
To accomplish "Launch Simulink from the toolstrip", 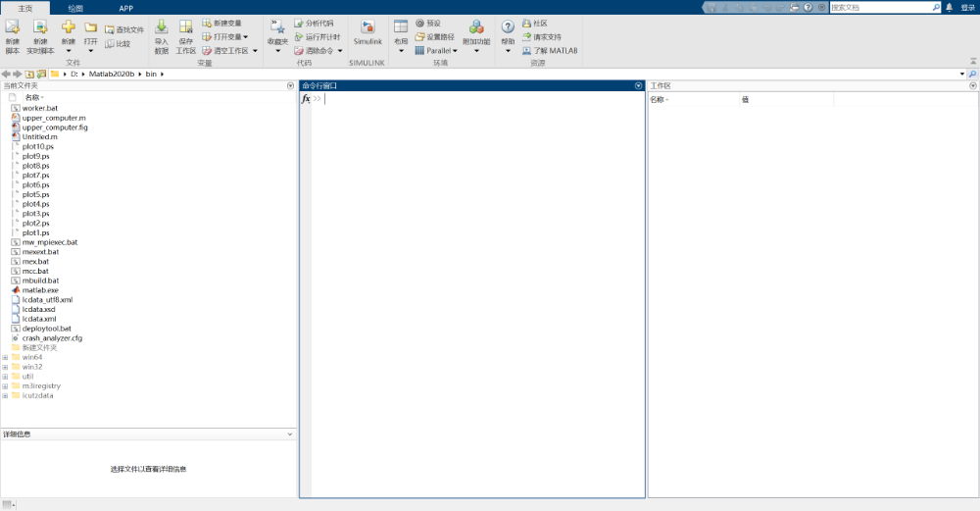I will (367, 32).
